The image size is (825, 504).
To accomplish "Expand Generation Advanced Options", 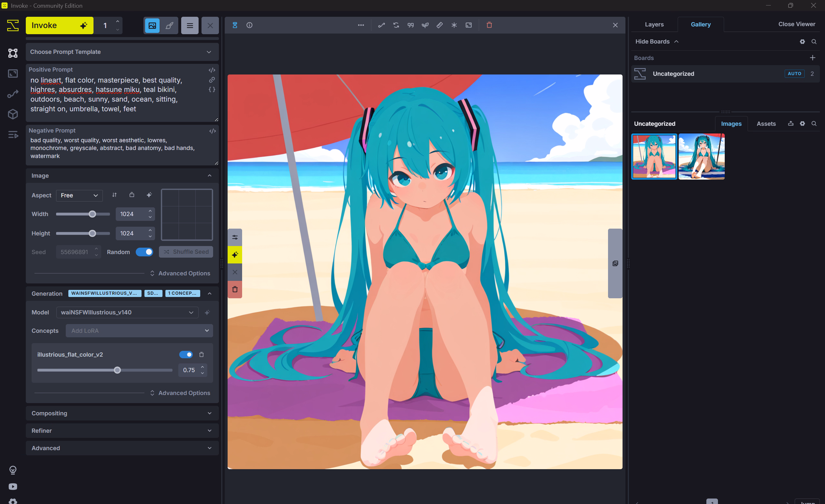I will coord(180,393).
